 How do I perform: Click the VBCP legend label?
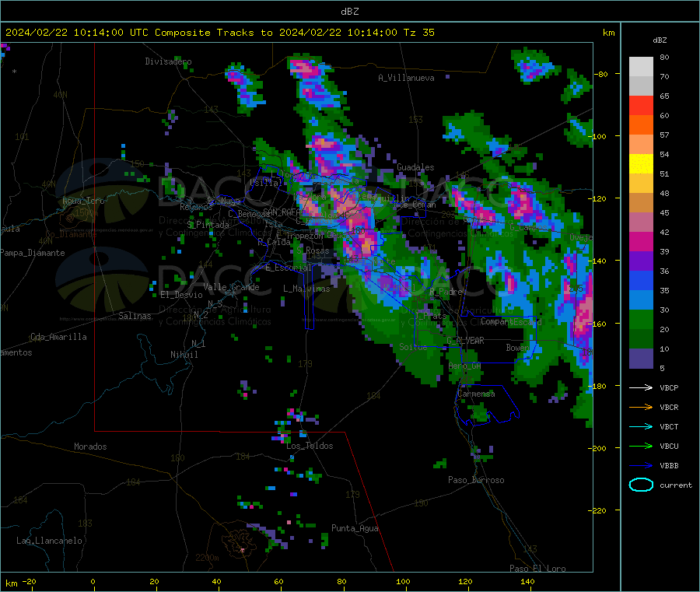coord(669,387)
